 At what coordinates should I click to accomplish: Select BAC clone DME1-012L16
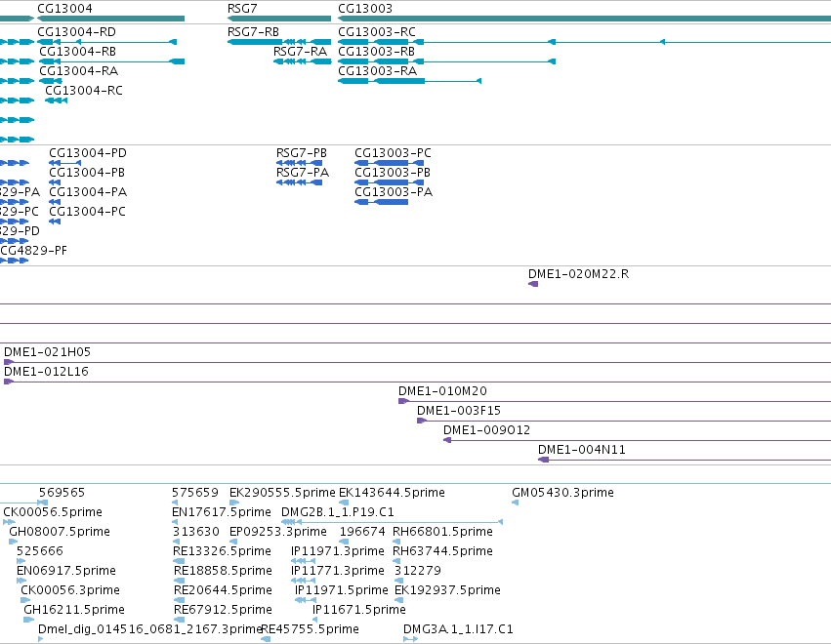pos(46,372)
